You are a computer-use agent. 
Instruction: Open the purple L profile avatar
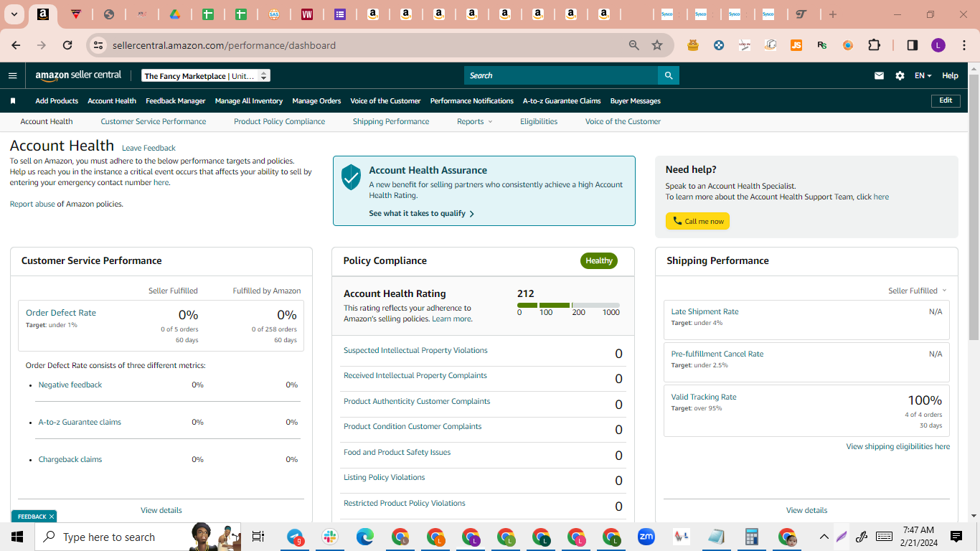(938, 45)
